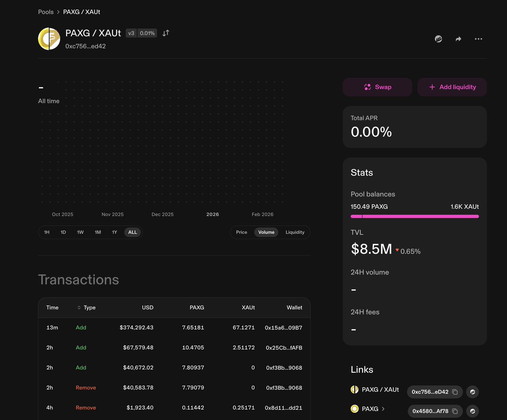Open wallet 0x25Cb...fAFB
507x420 pixels.
point(284,348)
